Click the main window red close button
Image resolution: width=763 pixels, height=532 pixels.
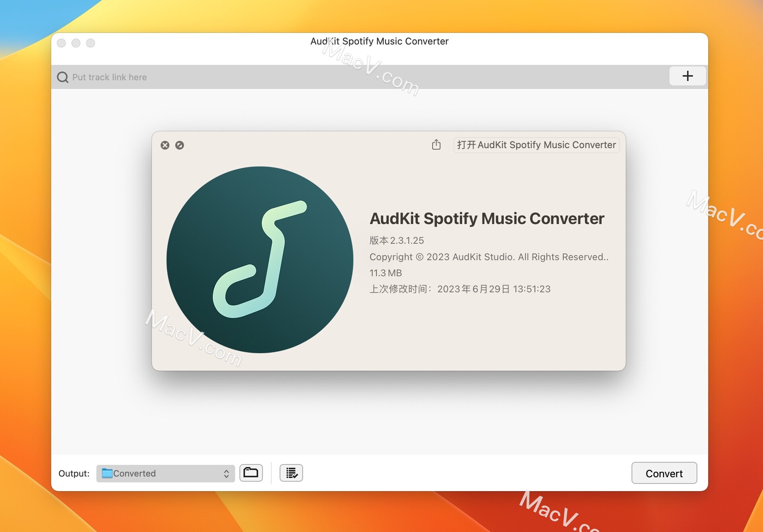tap(61, 43)
